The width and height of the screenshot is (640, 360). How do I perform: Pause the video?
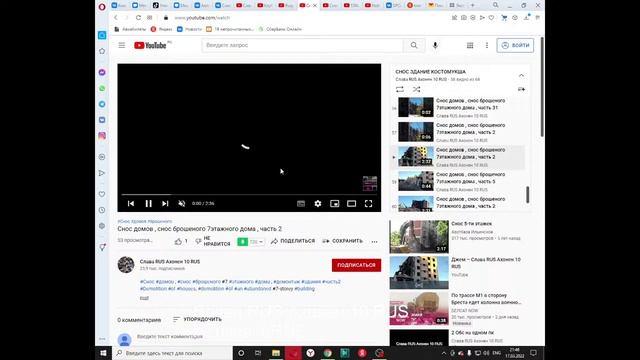149,203
